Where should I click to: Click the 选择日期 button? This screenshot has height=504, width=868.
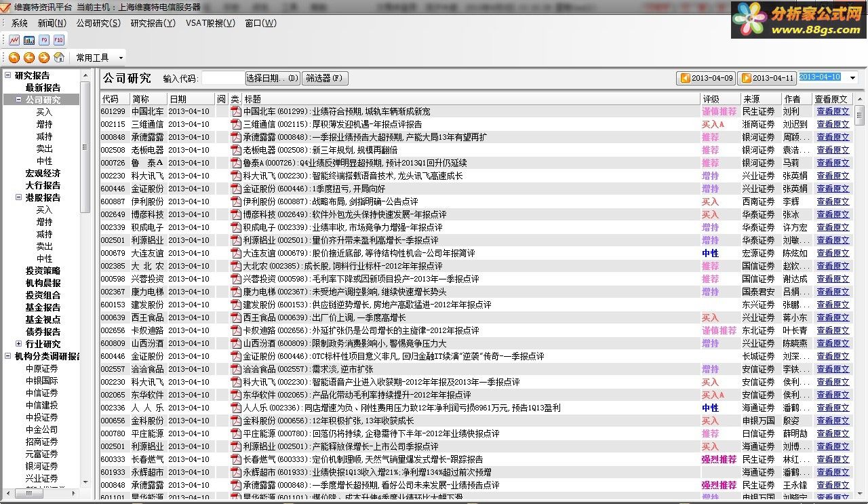[272, 78]
